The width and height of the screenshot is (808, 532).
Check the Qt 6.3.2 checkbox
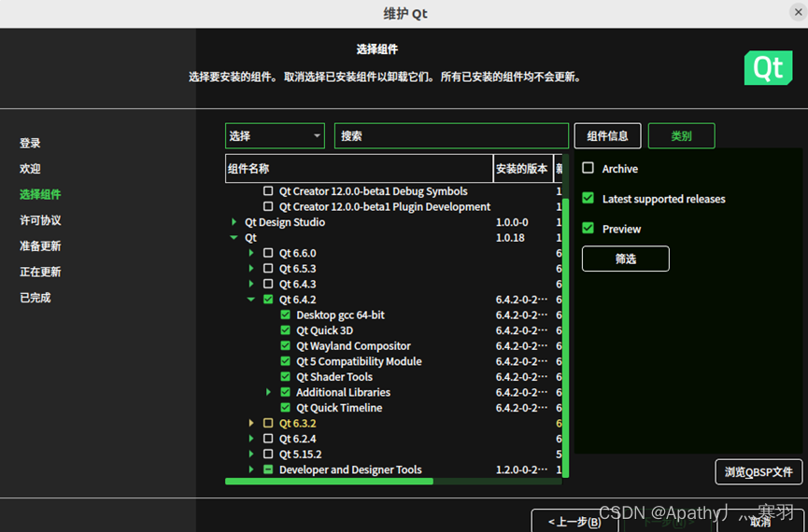[268, 423]
